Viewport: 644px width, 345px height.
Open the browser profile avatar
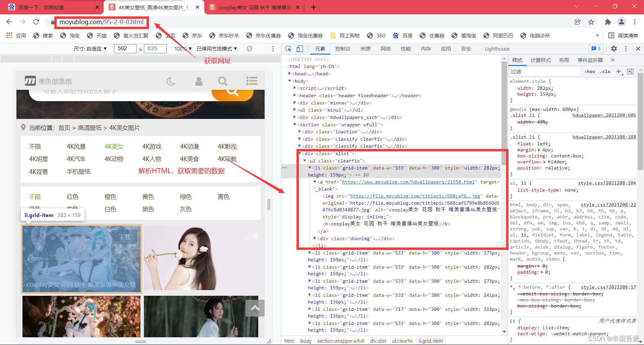pyautogui.click(x=621, y=22)
